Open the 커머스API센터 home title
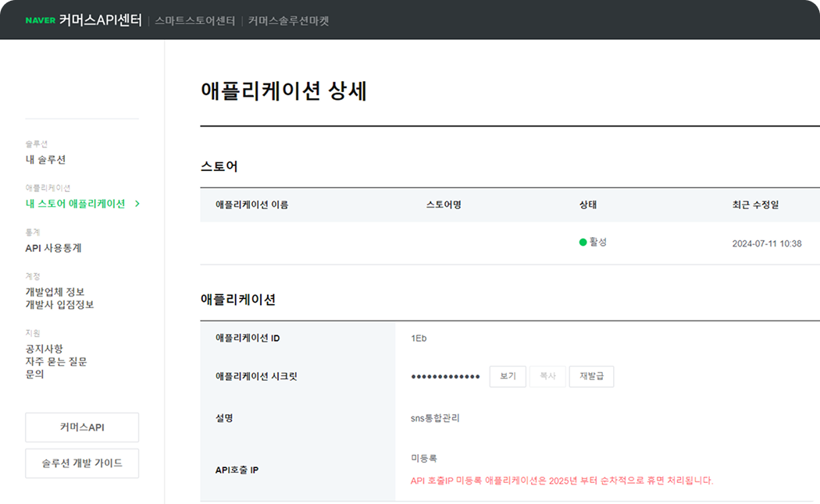The width and height of the screenshot is (820, 504). coord(100,20)
